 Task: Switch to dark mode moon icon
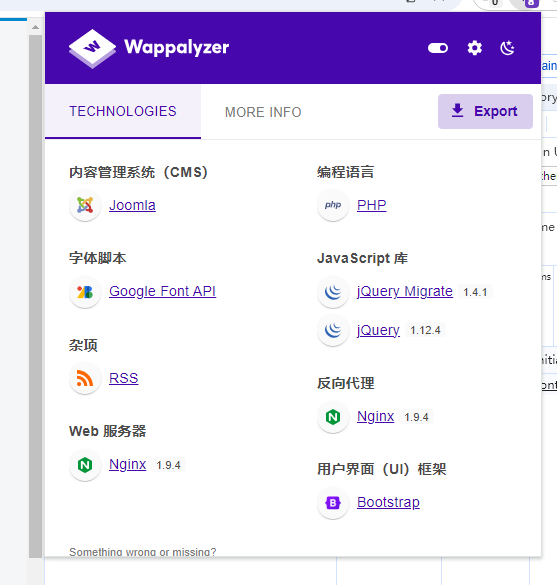(507, 48)
